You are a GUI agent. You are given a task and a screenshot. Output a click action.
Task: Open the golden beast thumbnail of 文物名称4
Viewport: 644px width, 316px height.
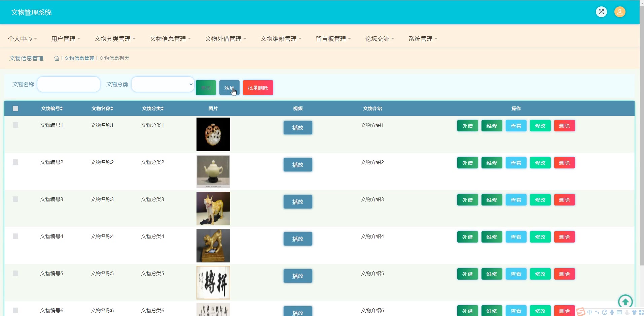coord(213,246)
